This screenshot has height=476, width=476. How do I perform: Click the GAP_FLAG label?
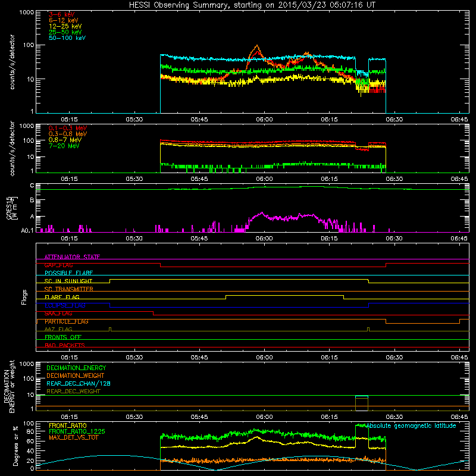pyautogui.click(x=58, y=265)
